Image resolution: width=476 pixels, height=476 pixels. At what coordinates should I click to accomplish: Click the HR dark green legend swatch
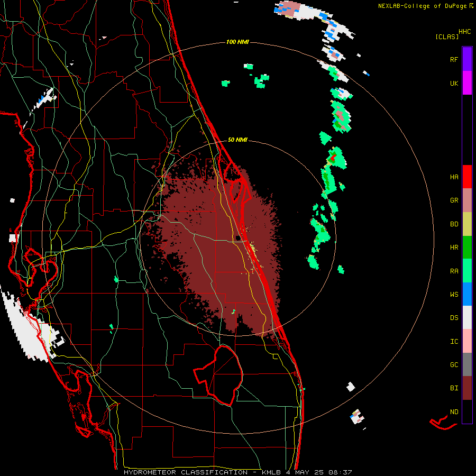[467, 248]
